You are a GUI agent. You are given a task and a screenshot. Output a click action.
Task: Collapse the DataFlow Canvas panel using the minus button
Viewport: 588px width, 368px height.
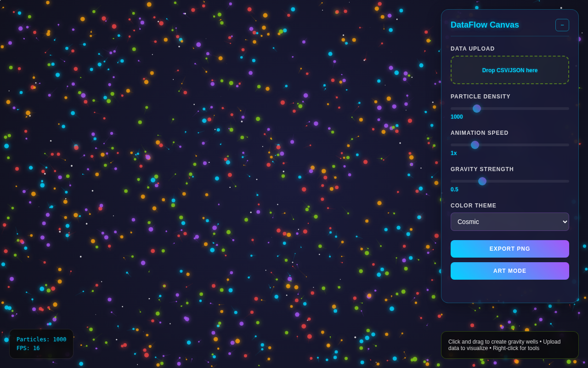pos(562,25)
